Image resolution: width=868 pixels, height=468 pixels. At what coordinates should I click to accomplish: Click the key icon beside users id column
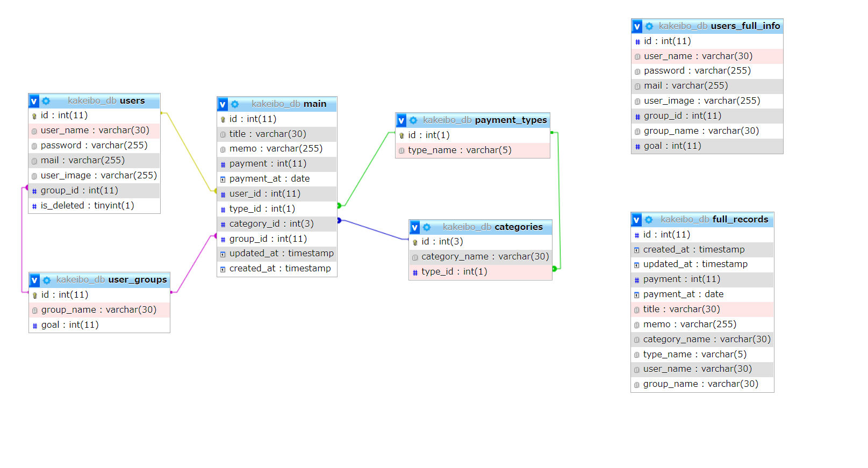click(x=34, y=116)
